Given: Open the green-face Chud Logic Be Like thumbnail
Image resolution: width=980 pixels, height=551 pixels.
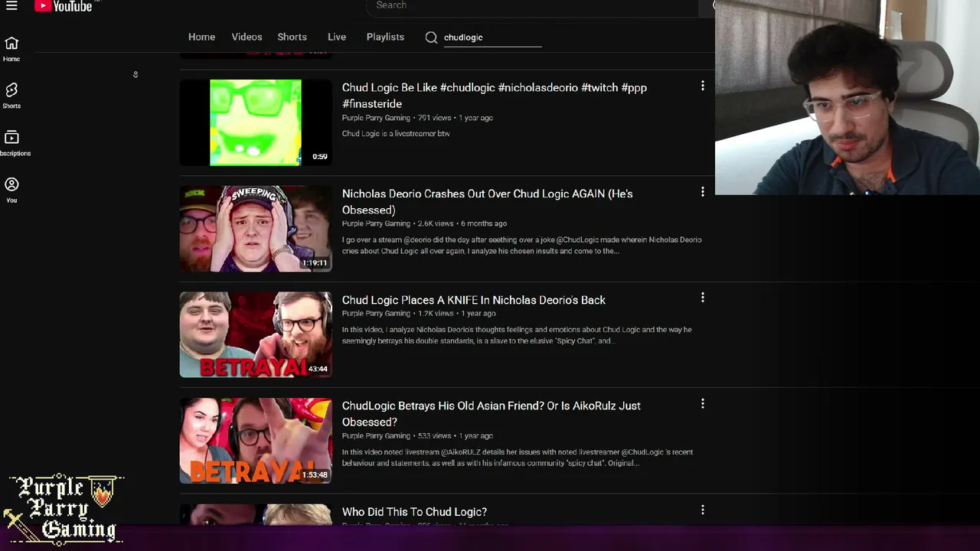Looking at the screenshot, I should click(x=256, y=122).
